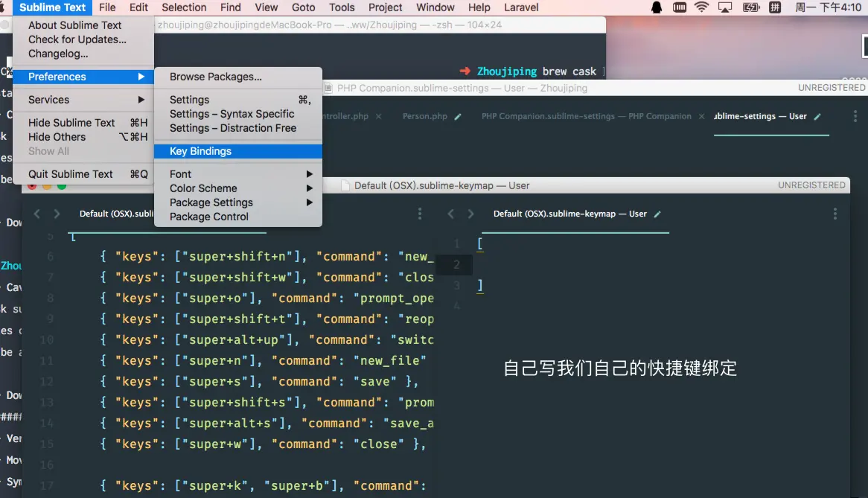Expand the Package Settings submenu arrow
This screenshot has width=868, height=498.
click(310, 202)
